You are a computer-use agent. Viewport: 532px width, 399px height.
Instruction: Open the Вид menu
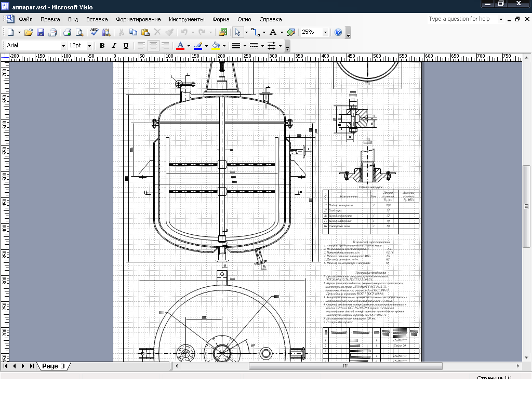click(73, 19)
